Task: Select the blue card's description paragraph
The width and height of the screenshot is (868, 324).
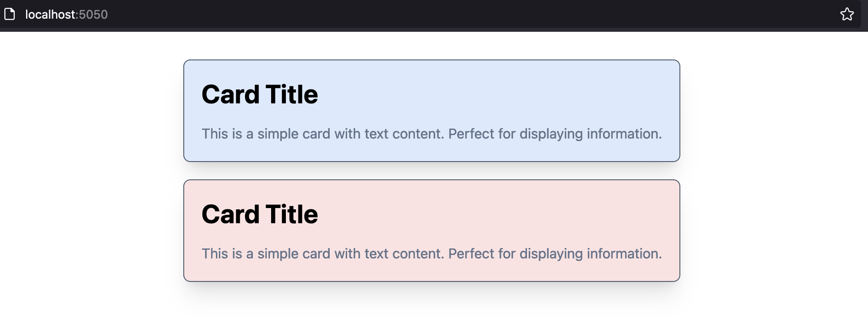Action: pyautogui.click(x=432, y=134)
